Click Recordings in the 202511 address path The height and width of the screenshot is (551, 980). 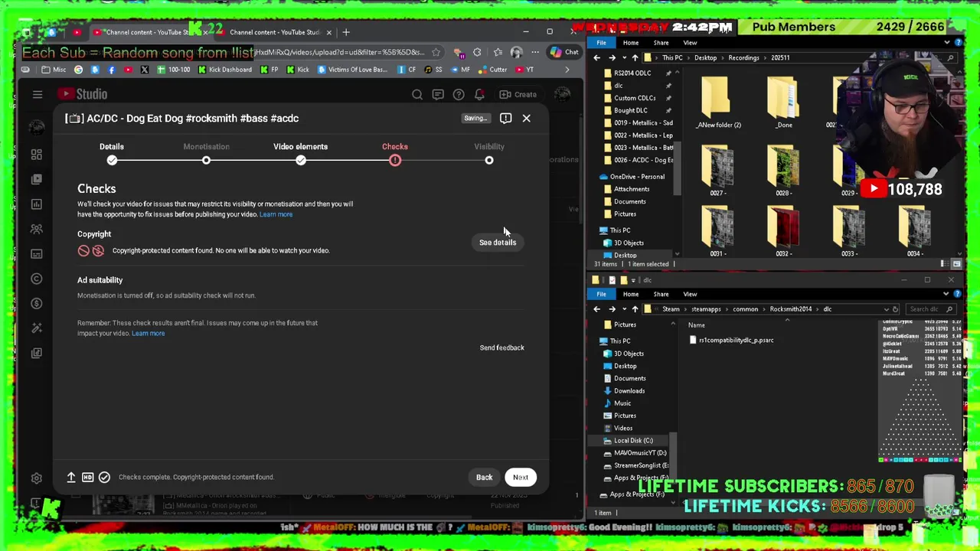[743, 57]
